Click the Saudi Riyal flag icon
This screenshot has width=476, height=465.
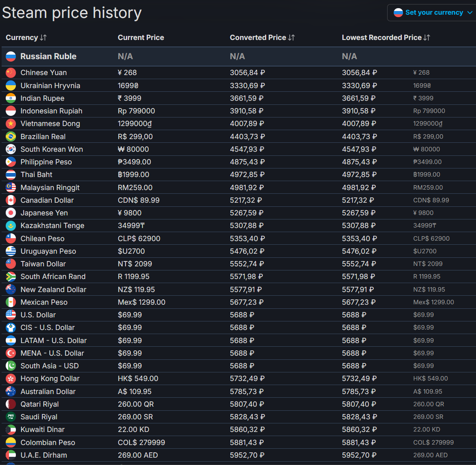tap(11, 417)
